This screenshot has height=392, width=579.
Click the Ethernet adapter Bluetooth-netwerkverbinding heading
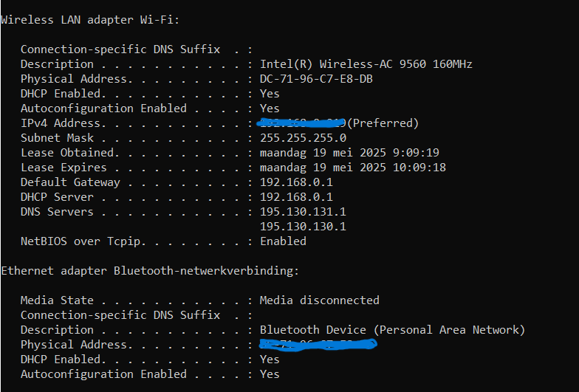150,270
